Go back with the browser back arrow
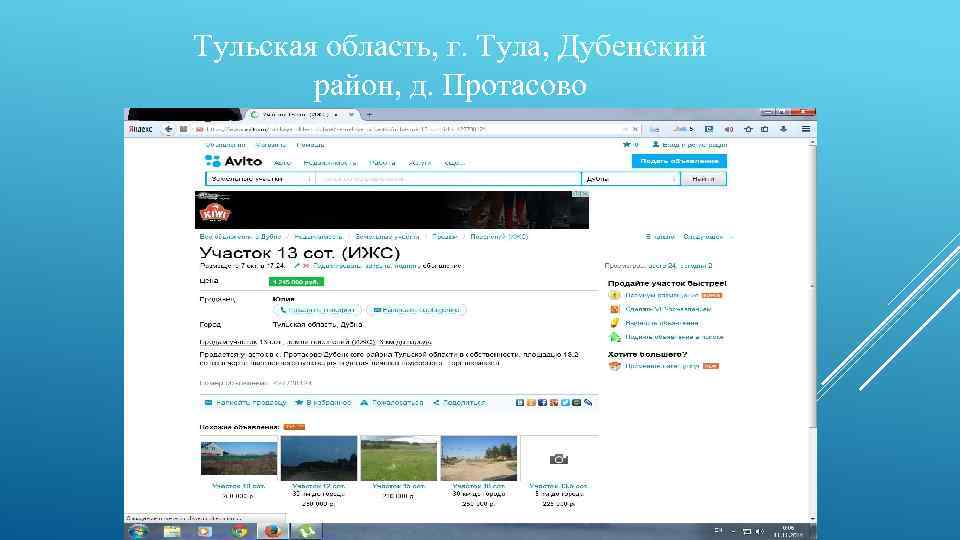Viewport: 960px width, 540px height. [168, 129]
